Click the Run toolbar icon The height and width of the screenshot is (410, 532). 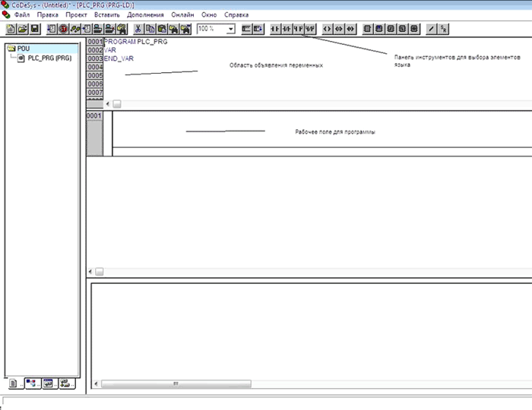click(52, 29)
